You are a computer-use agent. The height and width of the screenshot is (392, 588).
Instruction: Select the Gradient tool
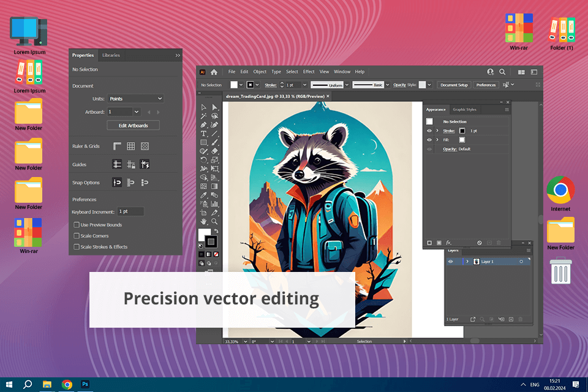coord(214,186)
